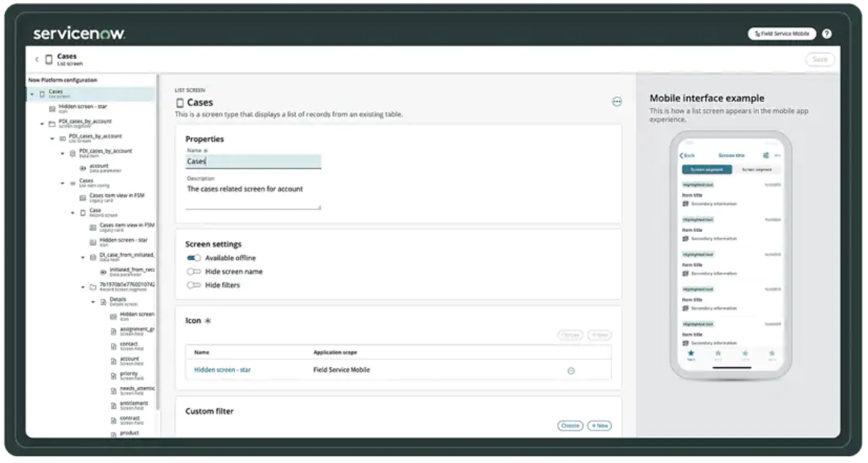
Task: Open the more options ellipsis for Cases
Action: 616,102
